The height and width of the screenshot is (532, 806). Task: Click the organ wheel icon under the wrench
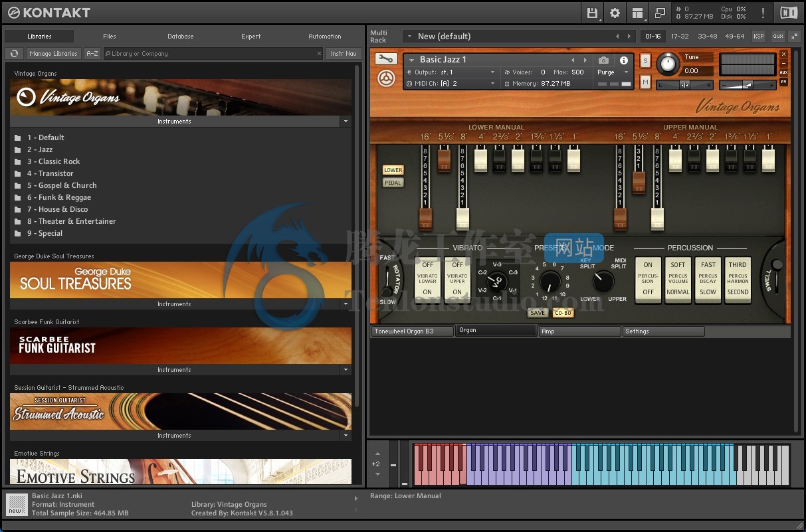click(385, 78)
